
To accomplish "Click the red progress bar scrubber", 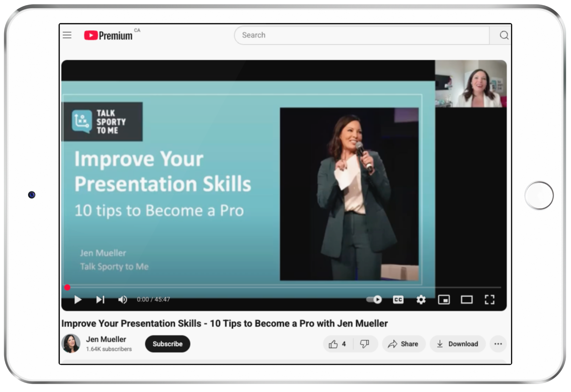I will coord(67,287).
